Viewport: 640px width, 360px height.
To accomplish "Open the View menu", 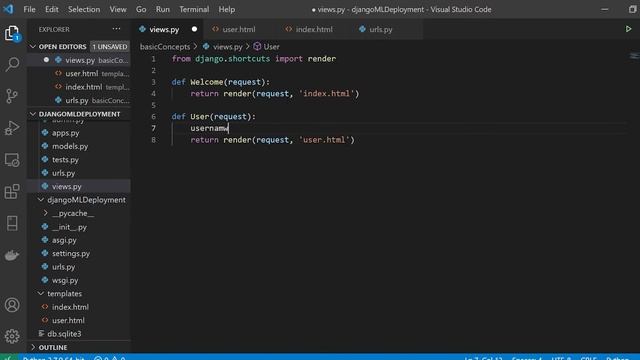I will [118, 9].
